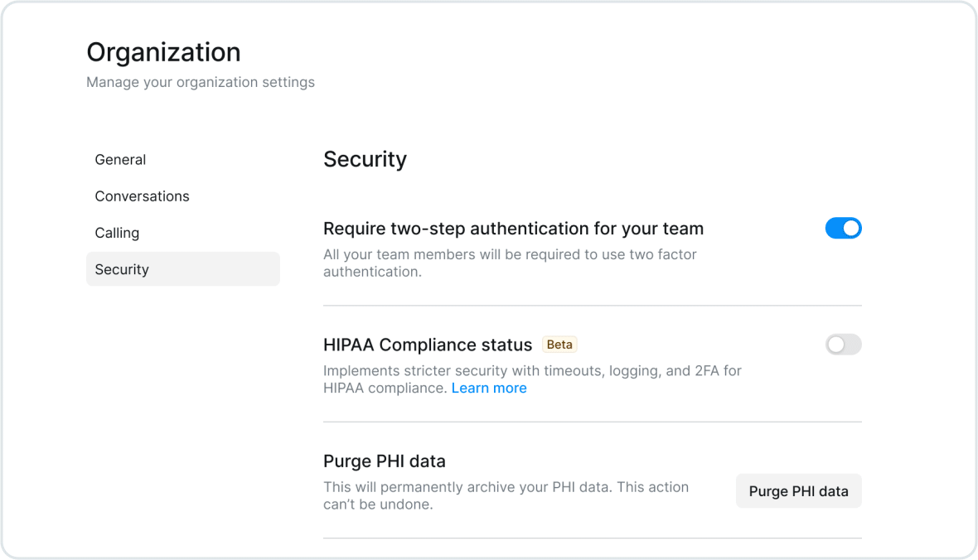Click the 'Implements stricter security with timeouts' description
This screenshot has height=560, width=978.
[x=532, y=379]
